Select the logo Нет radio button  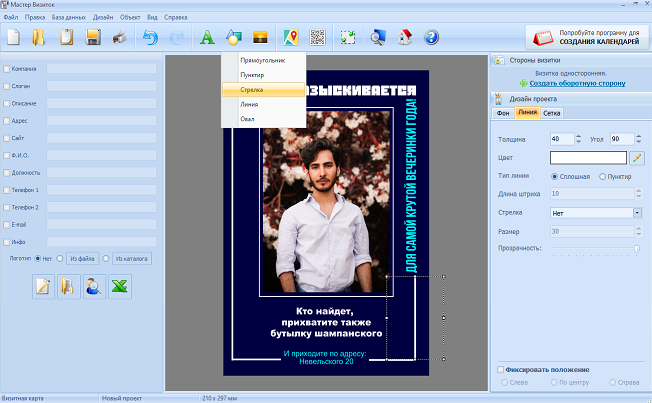click(x=38, y=258)
